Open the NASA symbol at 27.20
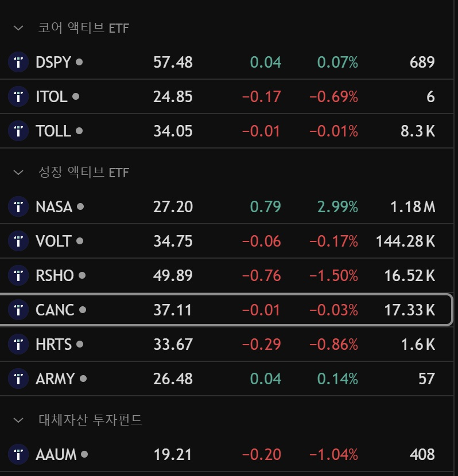The width and height of the screenshot is (458, 476). click(226, 206)
